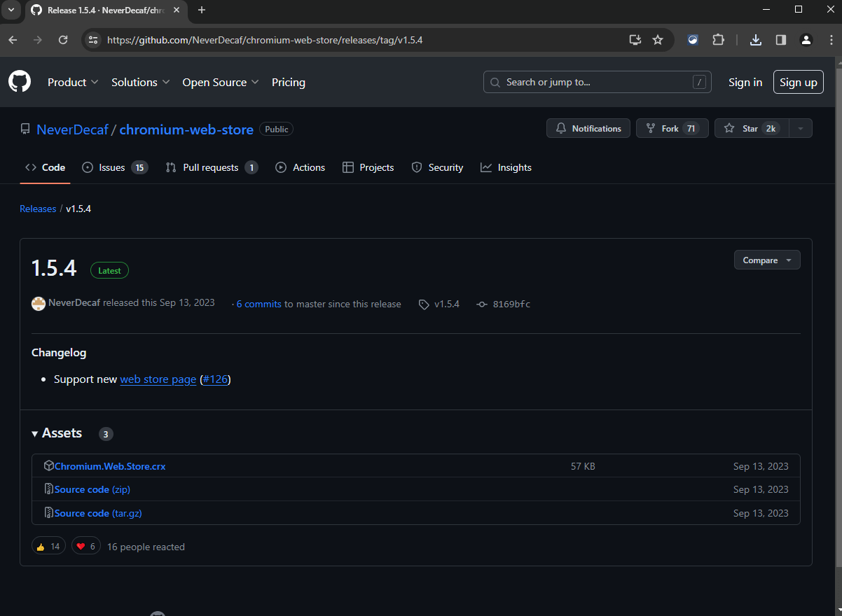Go to the Releases breadcrumb link
This screenshot has height=616, width=842.
click(38, 209)
